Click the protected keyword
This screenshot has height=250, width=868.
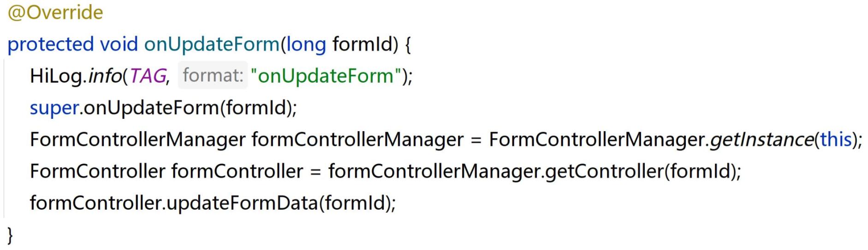pos(51,44)
